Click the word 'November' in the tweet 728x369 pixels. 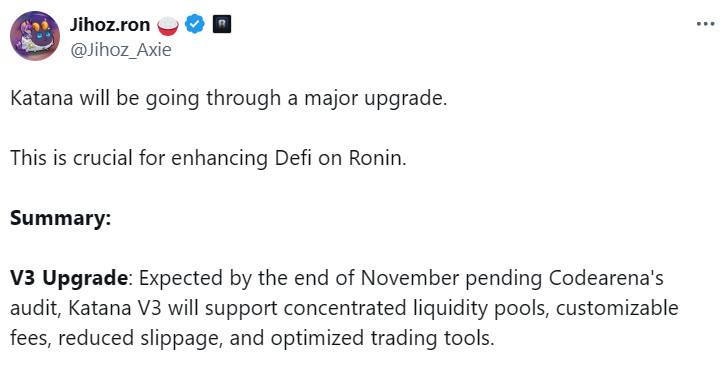410,278
